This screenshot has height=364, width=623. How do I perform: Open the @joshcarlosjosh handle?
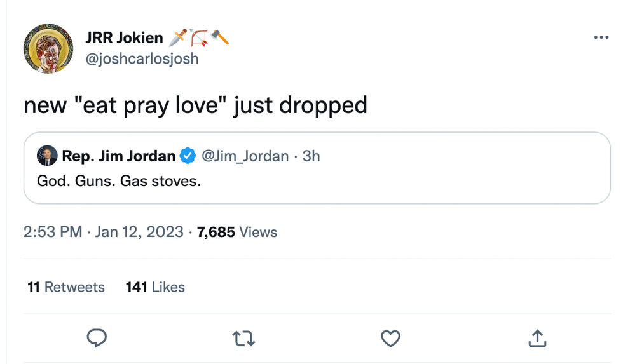142,59
